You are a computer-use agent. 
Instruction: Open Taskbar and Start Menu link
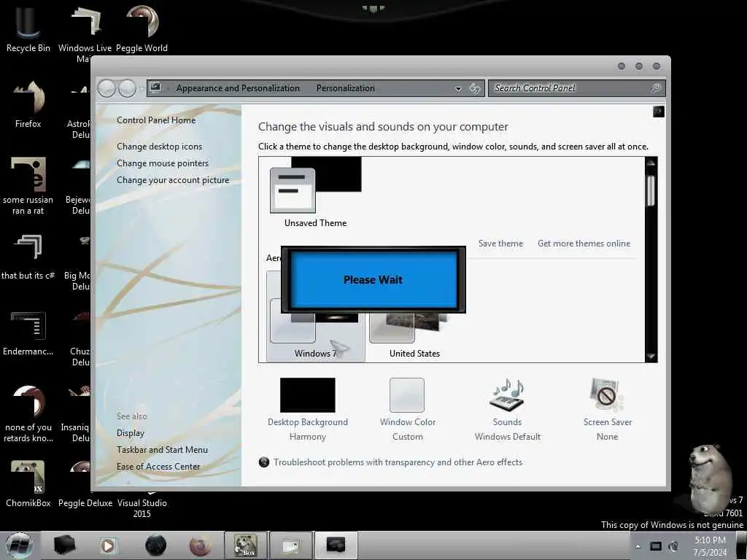162,449
